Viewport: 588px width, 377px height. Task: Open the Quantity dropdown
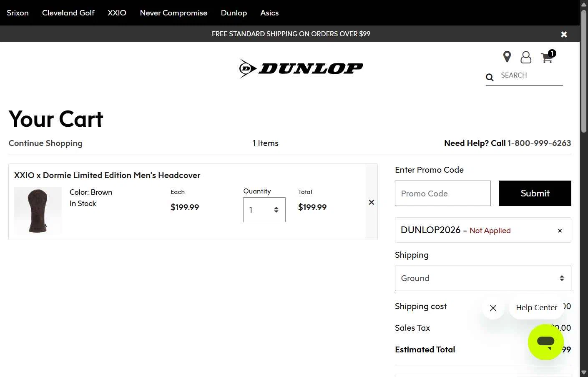(x=264, y=210)
